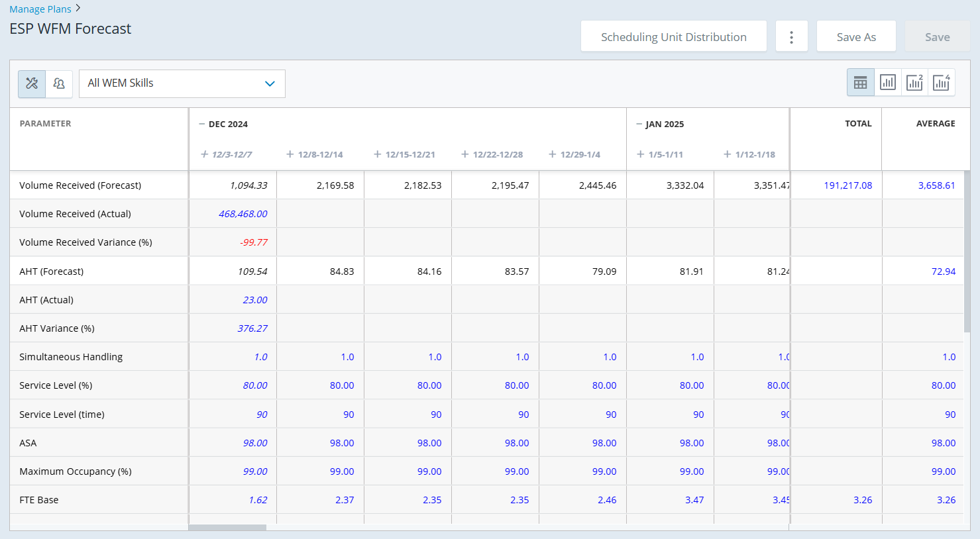Screen dimensions: 980x539
Task: Show the single chart view
Action: click(x=888, y=83)
